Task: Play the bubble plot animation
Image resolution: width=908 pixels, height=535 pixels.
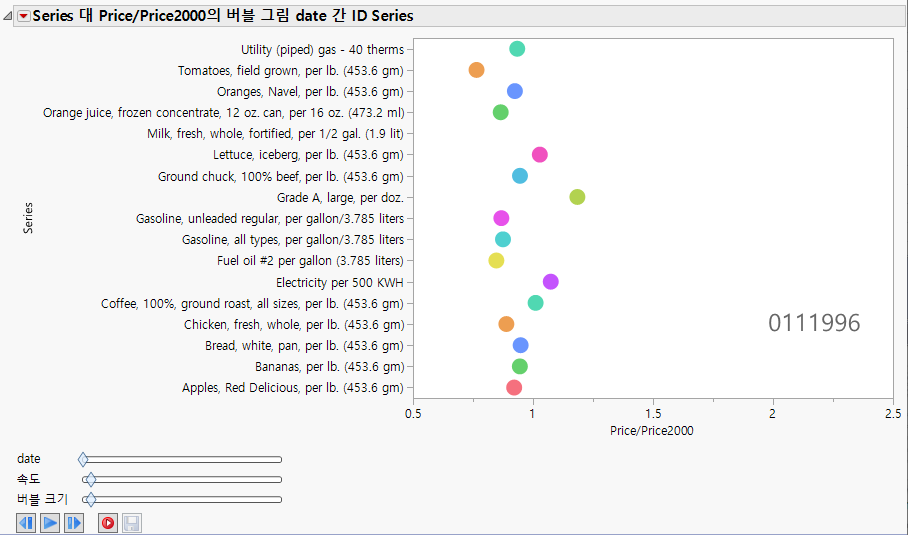Action: [x=50, y=523]
